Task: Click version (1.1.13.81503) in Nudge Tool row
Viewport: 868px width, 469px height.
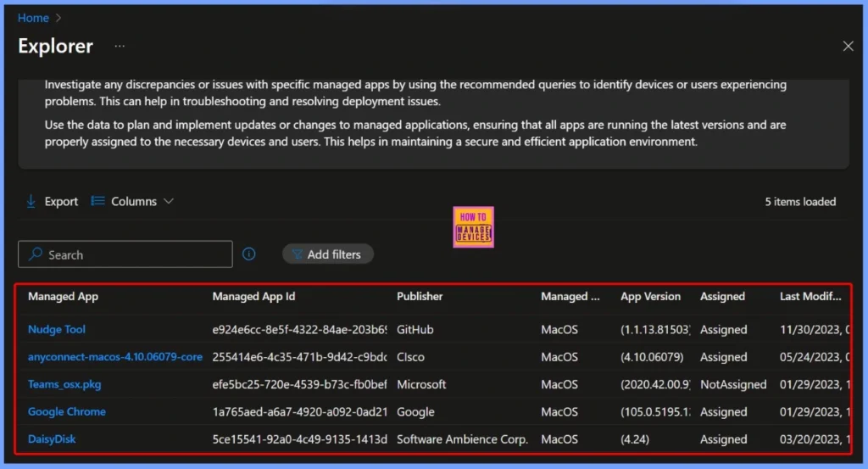Action: [655, 329]
